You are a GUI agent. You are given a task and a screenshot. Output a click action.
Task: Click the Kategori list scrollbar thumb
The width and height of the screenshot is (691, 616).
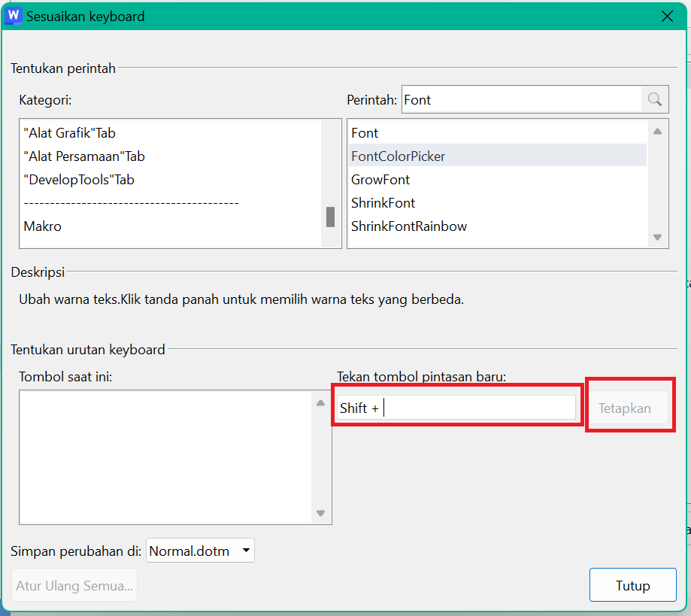point(330,217)
